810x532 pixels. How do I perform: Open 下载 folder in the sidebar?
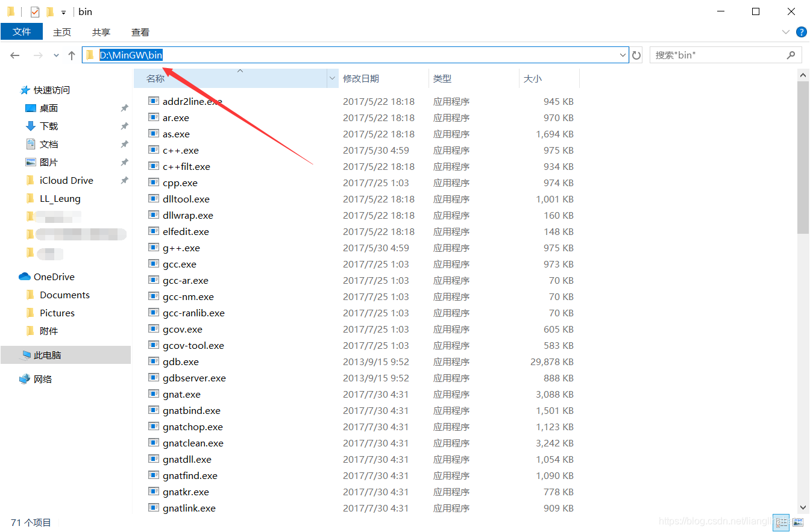click(x=48, y=126)
